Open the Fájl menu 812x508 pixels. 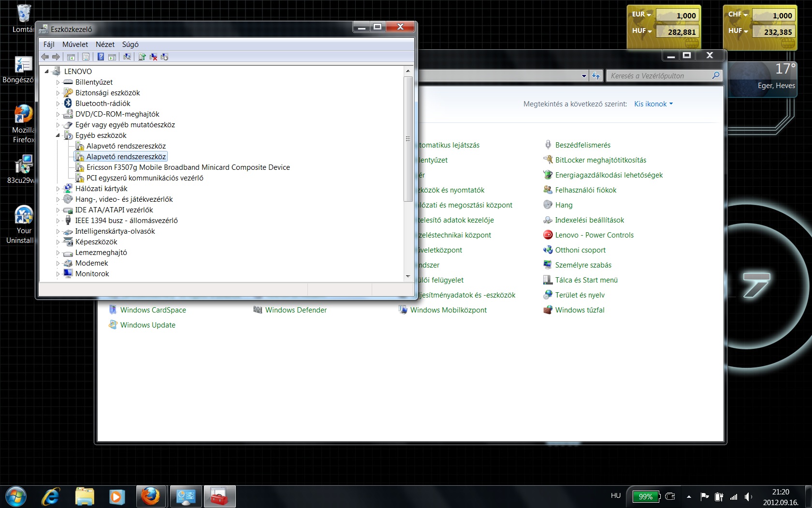pos(49,44)
